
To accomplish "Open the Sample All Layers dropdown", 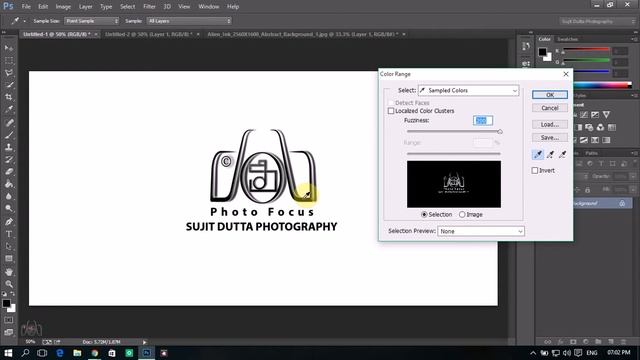I will [x=189, y=21].
